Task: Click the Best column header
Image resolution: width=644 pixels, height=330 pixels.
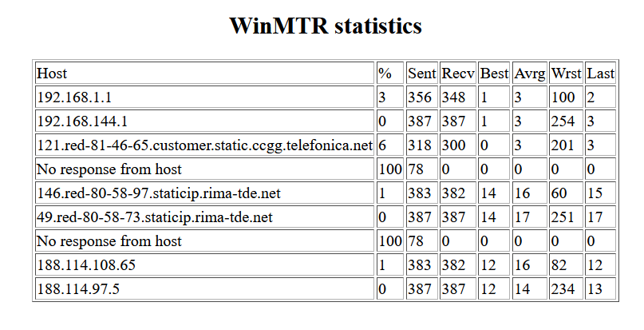Action: click(494, 74)
